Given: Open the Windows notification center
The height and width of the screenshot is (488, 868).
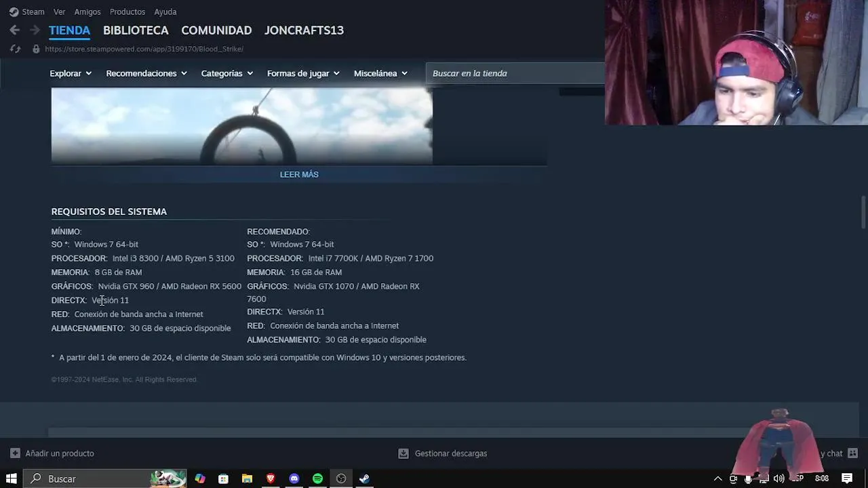Looking at the screenshot, I should coord(847,479).
